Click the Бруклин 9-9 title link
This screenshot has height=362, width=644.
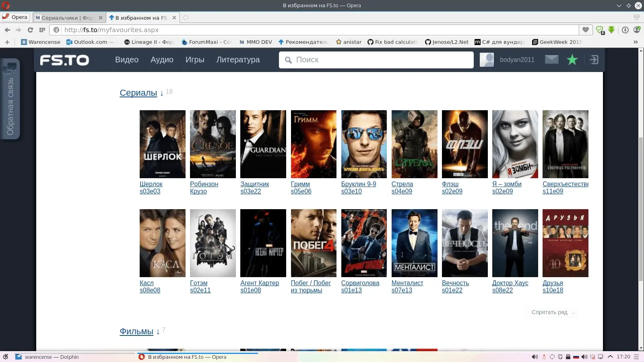point(359,184)
